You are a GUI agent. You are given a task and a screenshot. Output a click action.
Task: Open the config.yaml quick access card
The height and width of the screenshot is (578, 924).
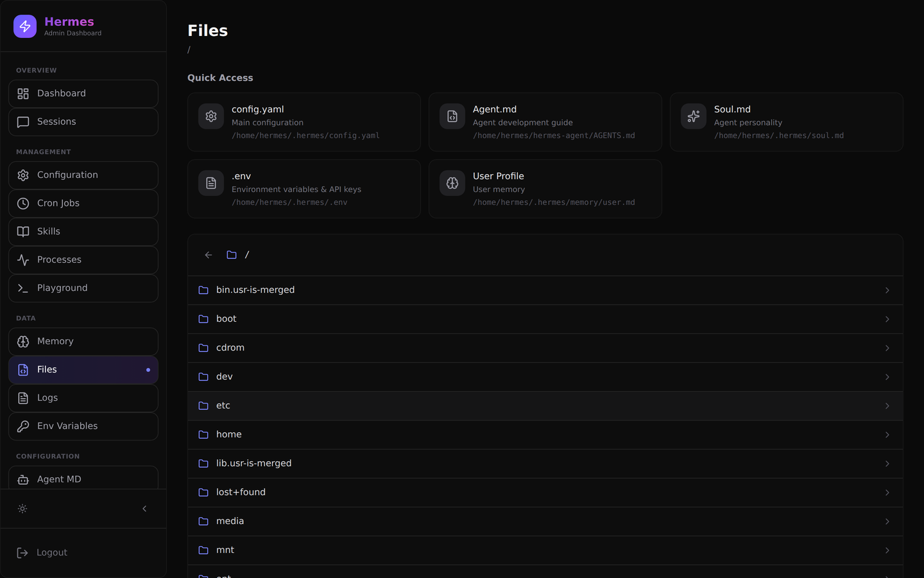point(304,122)
